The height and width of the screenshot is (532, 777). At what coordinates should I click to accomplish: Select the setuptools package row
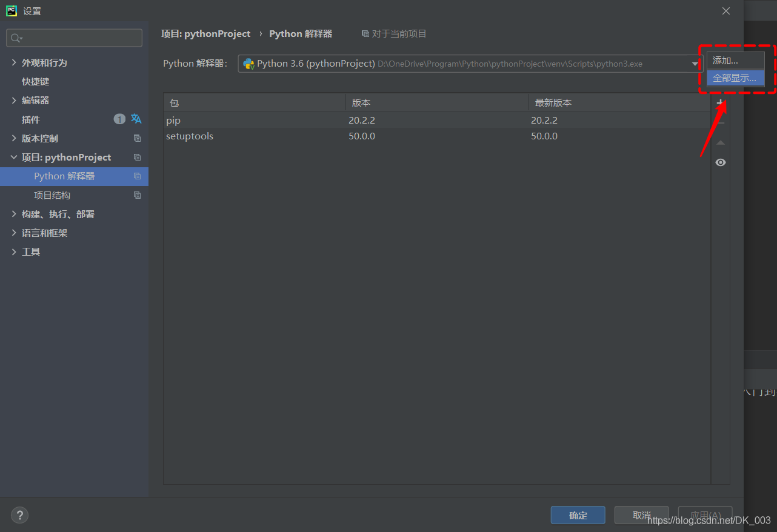(x=436, y=136)
